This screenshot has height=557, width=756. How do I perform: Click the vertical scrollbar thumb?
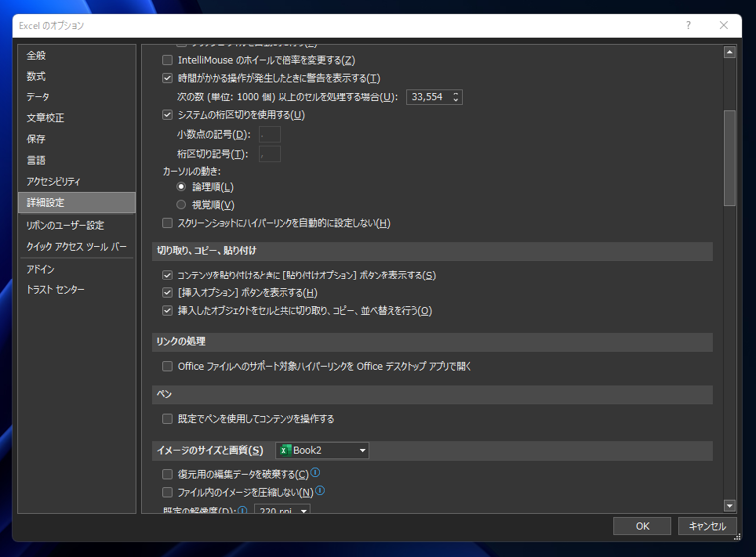[x=730, y=158]
